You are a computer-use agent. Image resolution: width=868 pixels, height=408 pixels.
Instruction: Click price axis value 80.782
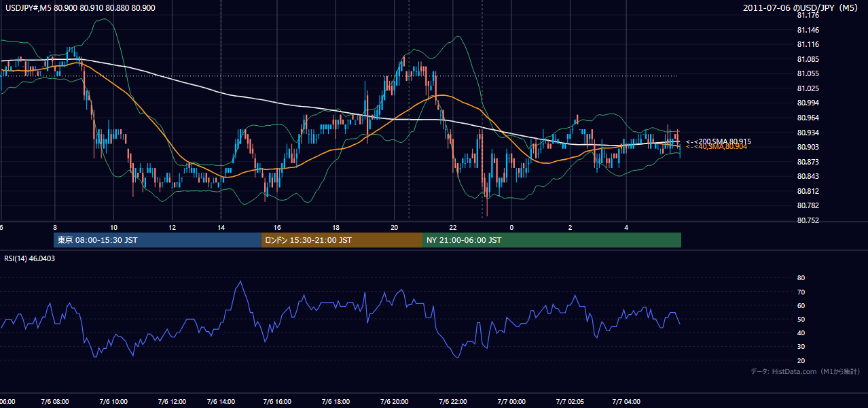(x=807, y=205)
